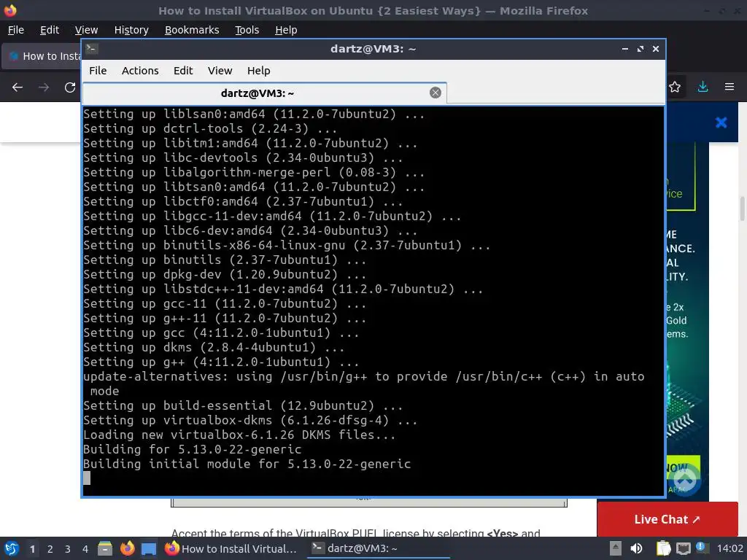
Task: Open the file manager from the taskbar
Action: (105, 548)
